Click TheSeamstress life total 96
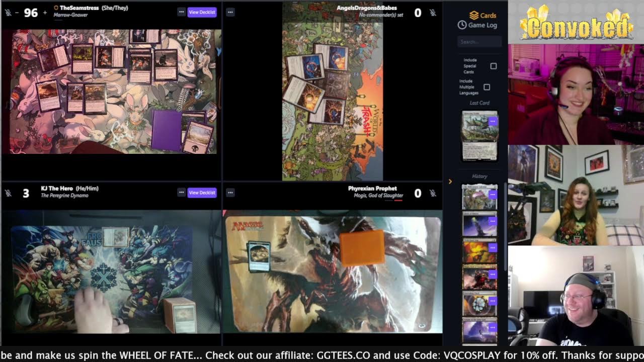The height and width of the screenshot is (362, 644). (31, 13)
